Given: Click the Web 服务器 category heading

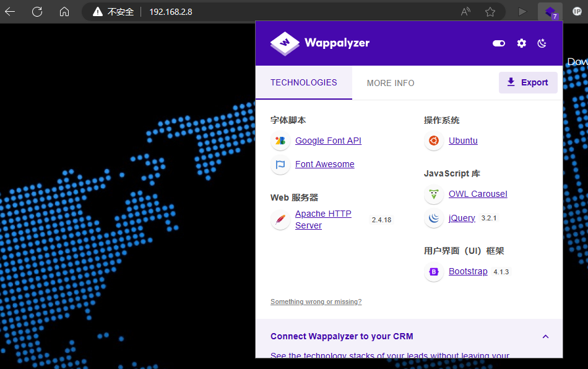Looking at the screenshot, I should (294, 198).
